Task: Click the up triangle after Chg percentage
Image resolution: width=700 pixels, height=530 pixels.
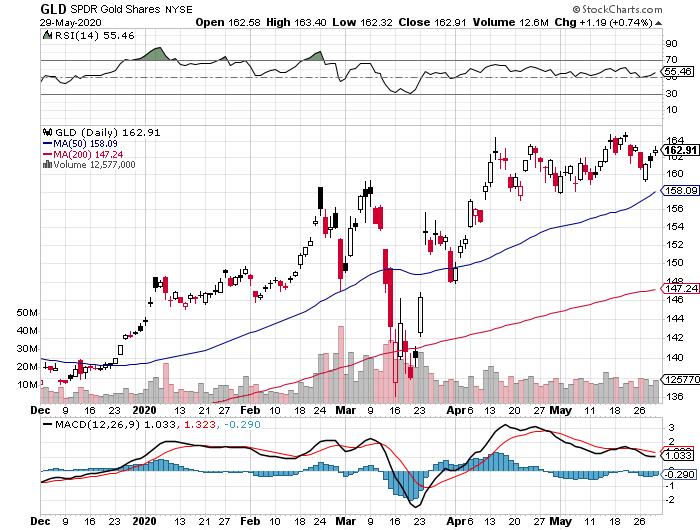Action: [x=658, y=23]
